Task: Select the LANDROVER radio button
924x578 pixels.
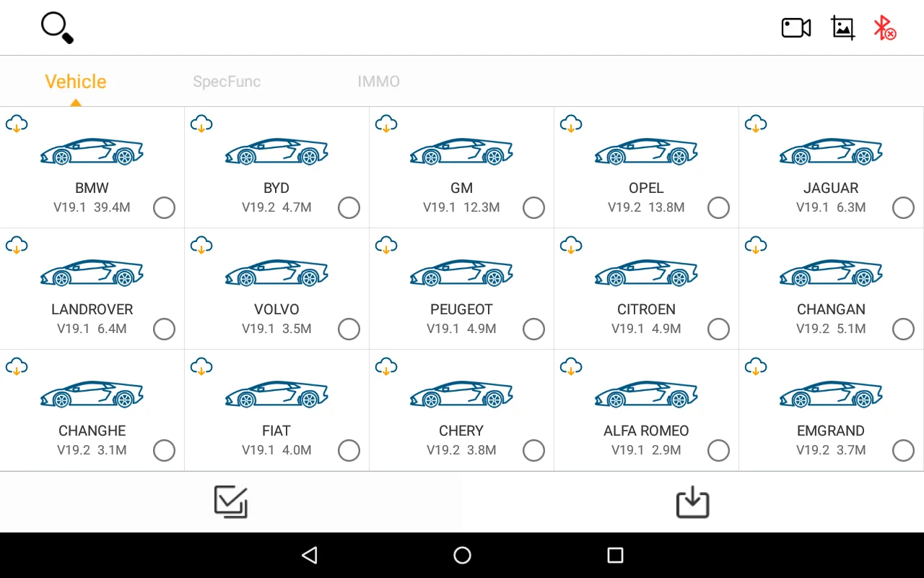Action: click(x=164, y=329)
